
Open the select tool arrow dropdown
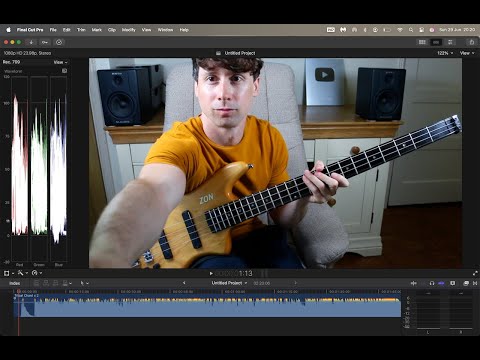pyautogui.click(x=84, y=283)
